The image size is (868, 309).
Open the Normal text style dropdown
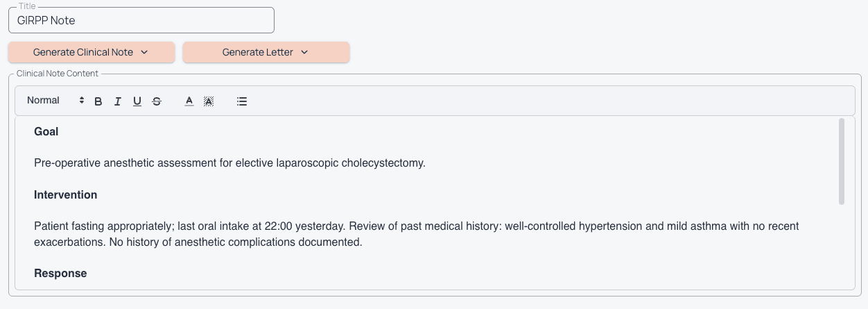pyautogui.click(x=55, y=101)
